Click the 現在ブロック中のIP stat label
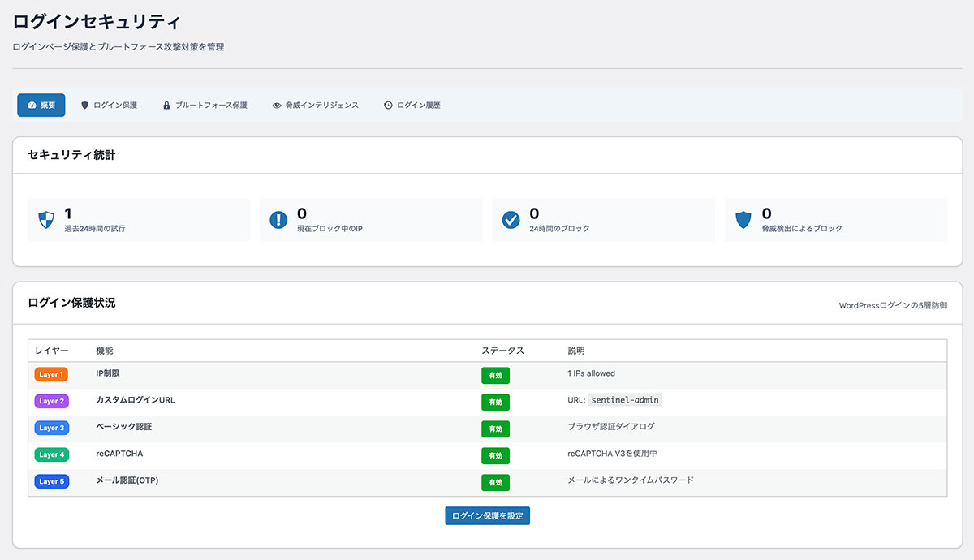Image resolution: width=974 pixels, height=560 pixels. (330, 229)
